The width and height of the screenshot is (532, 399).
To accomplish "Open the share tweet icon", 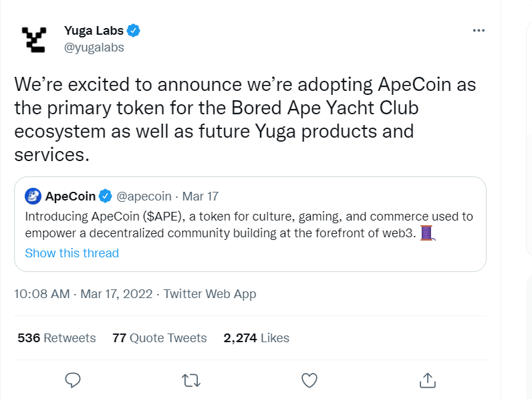I will point(428,380).
